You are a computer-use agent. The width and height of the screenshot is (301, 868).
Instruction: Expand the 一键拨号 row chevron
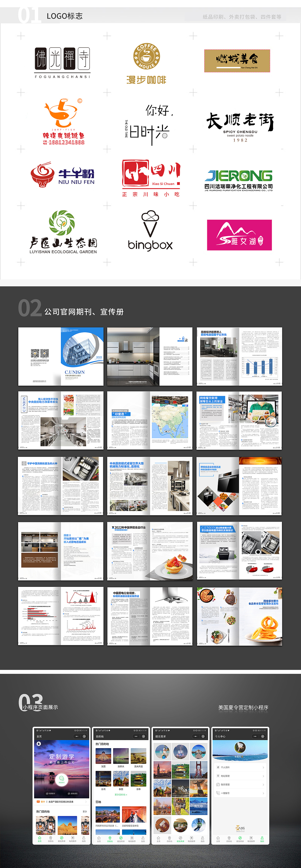click(263, 793)
